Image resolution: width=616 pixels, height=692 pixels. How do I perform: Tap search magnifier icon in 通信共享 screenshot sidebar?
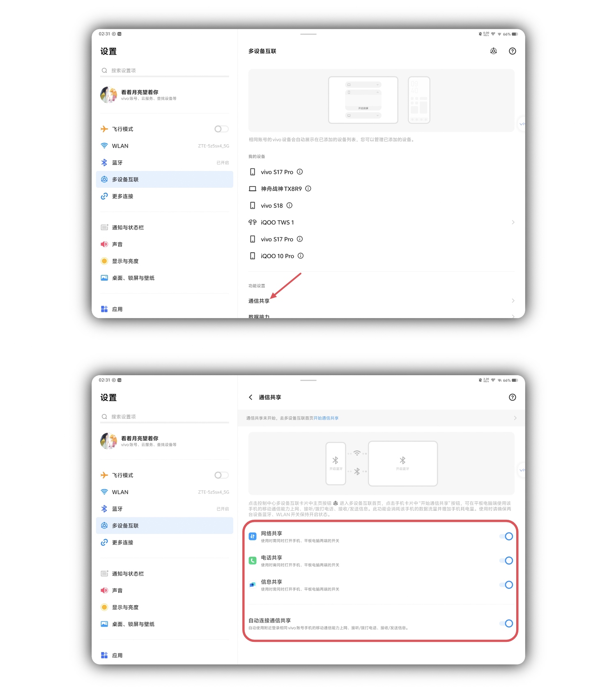point(104,417)
